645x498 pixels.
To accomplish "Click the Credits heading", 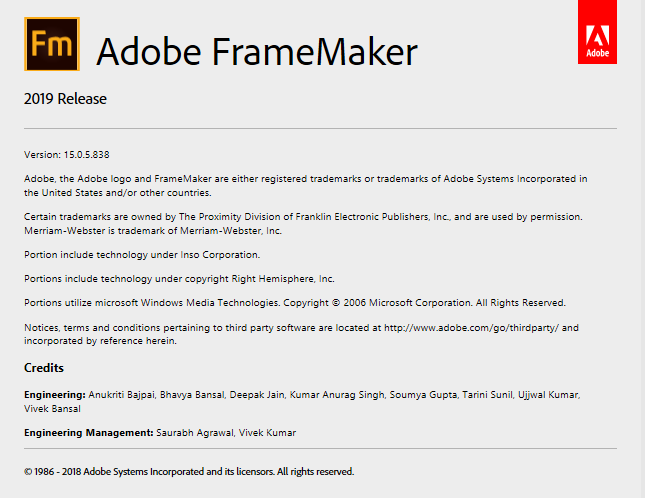I will click(x=44, y=368).
